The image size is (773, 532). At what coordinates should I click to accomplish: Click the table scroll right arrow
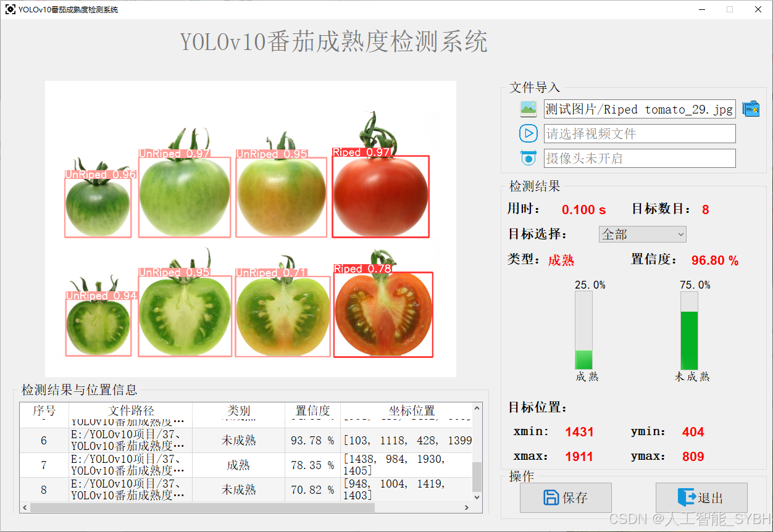(467, 508)
